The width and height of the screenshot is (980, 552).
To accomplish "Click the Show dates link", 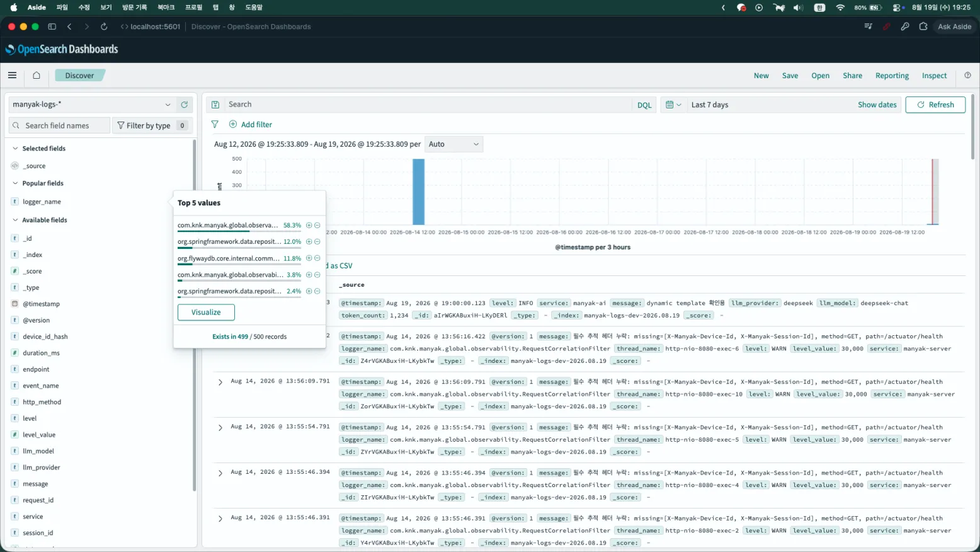I will (x=877, y=105).
